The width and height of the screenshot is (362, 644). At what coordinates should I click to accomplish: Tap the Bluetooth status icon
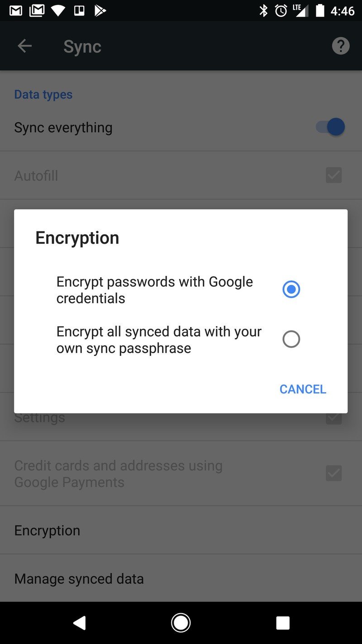point(263,10)
